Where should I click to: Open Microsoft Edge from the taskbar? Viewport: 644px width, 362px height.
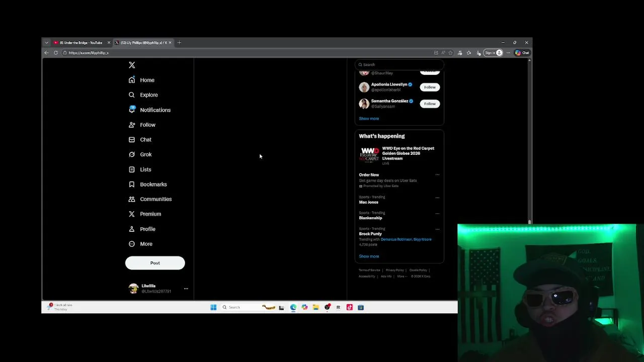click(293, 307)
